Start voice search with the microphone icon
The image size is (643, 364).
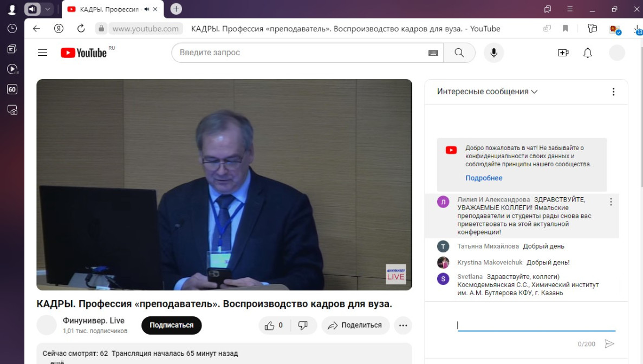point(493,53)
